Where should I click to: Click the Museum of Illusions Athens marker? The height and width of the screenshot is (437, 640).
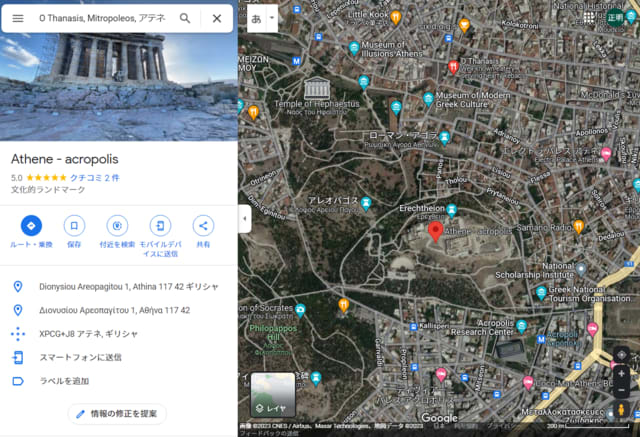(354, 48)
